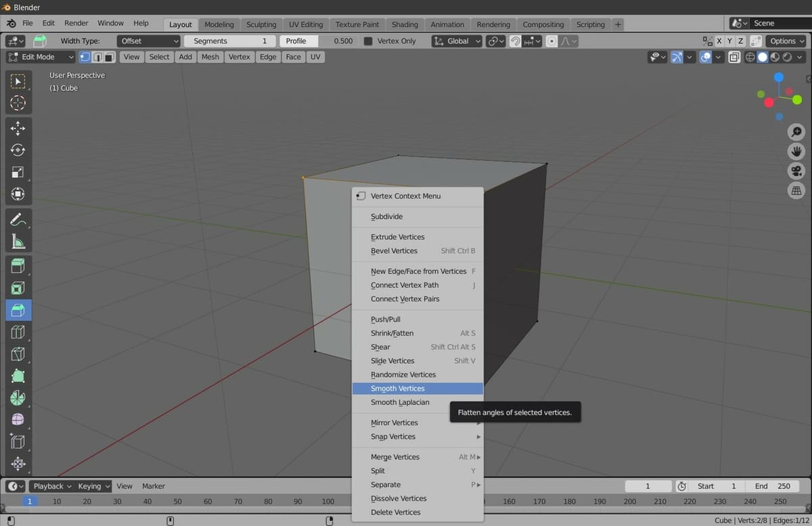Viewport: 812px width, 526px height.
Task: Select the Loop Cut tool
Action: [x=18, y=332]
